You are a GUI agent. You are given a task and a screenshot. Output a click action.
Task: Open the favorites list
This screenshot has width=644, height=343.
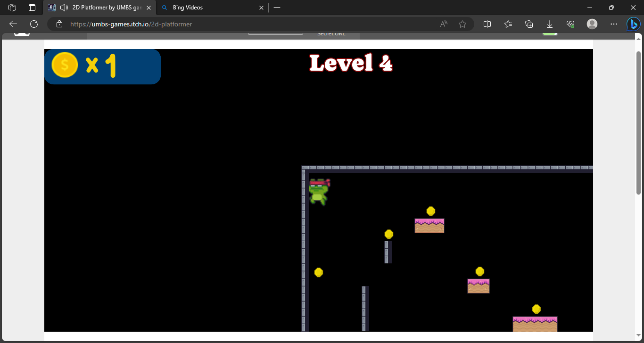click(508, 24)
